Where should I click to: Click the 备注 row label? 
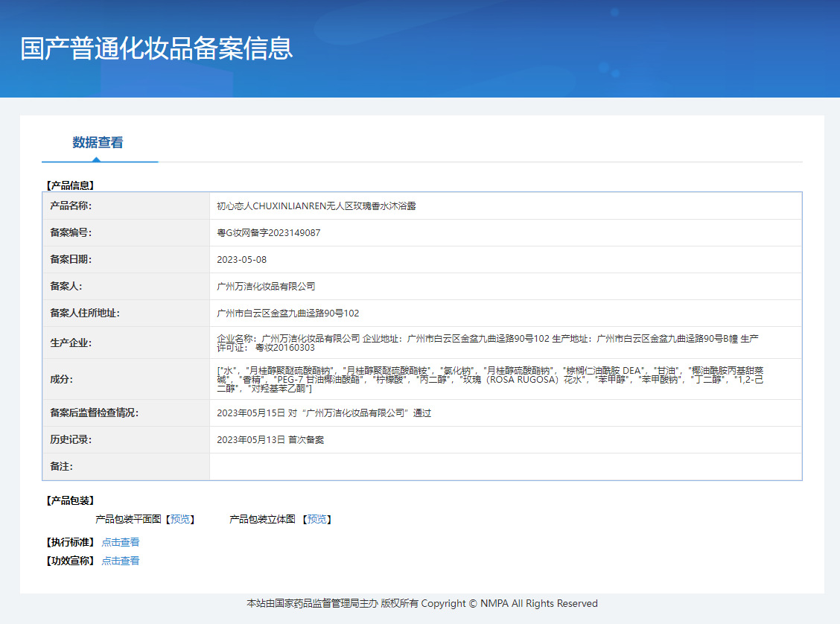pyautogui.click(x=61, y=467)
